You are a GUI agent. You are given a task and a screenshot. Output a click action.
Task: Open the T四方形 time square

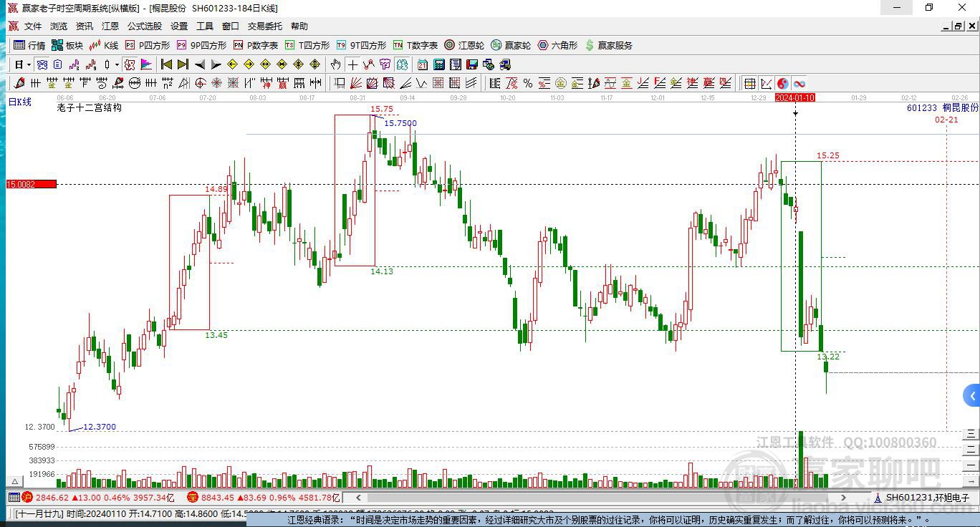(307, 45)
